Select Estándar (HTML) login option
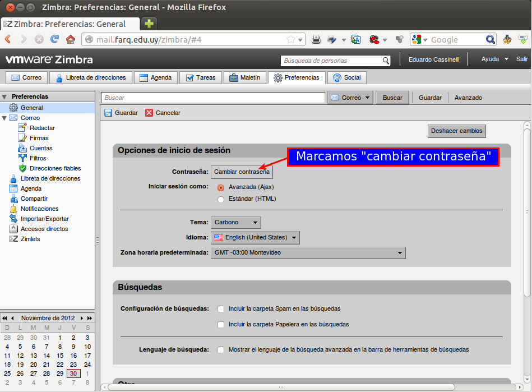Viewport: 532px width, 392px height. 221,199
